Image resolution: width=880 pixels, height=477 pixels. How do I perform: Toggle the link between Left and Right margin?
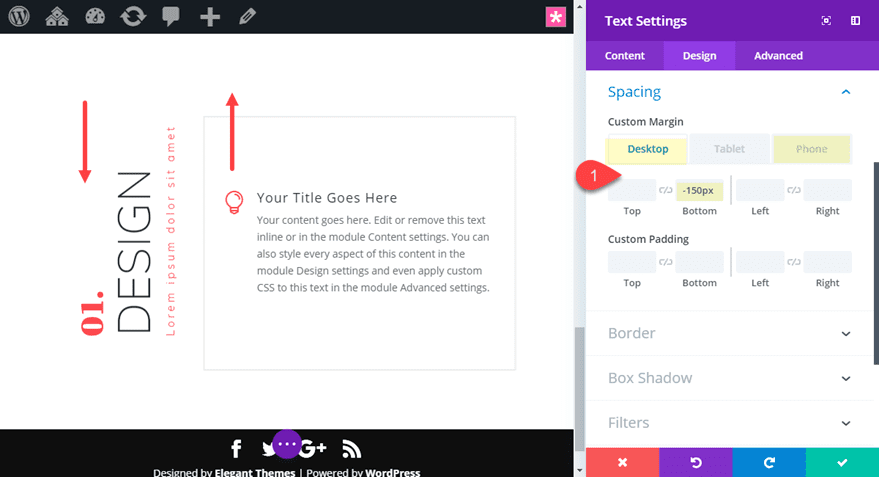pos(794,190)
